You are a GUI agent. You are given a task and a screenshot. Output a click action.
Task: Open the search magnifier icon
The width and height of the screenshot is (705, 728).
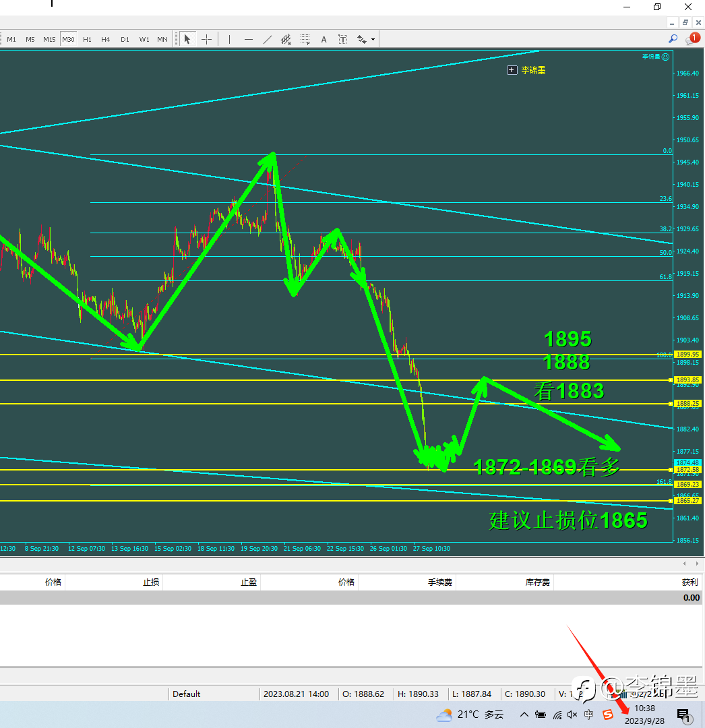point(673,39)
